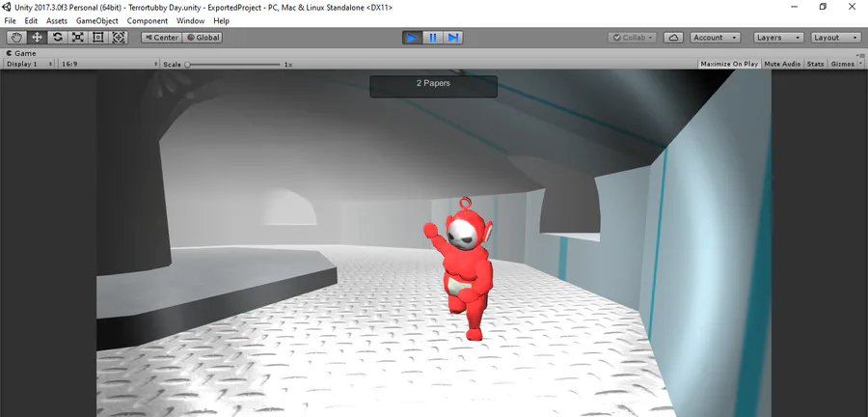Pause the running game
The width and height of the screenshot is (868, 417).
(433, 38)
